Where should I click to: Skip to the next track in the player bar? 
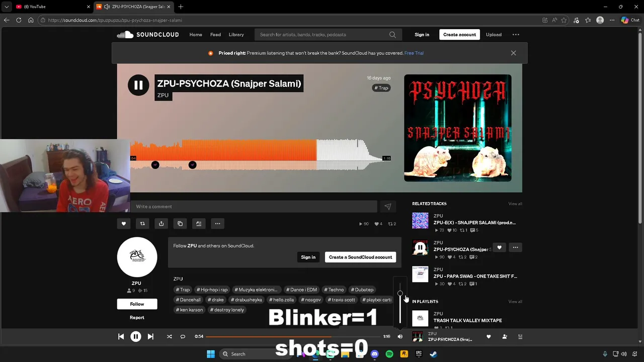(150, 336)
